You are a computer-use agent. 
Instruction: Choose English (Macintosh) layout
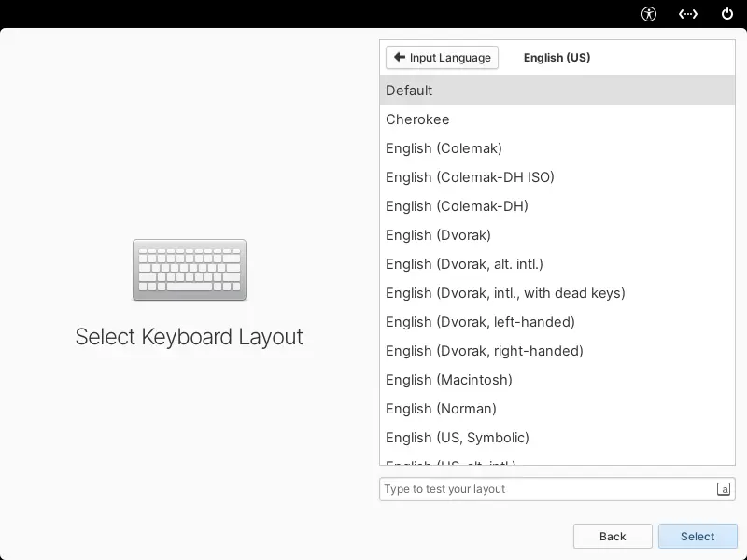click(557, 380)
